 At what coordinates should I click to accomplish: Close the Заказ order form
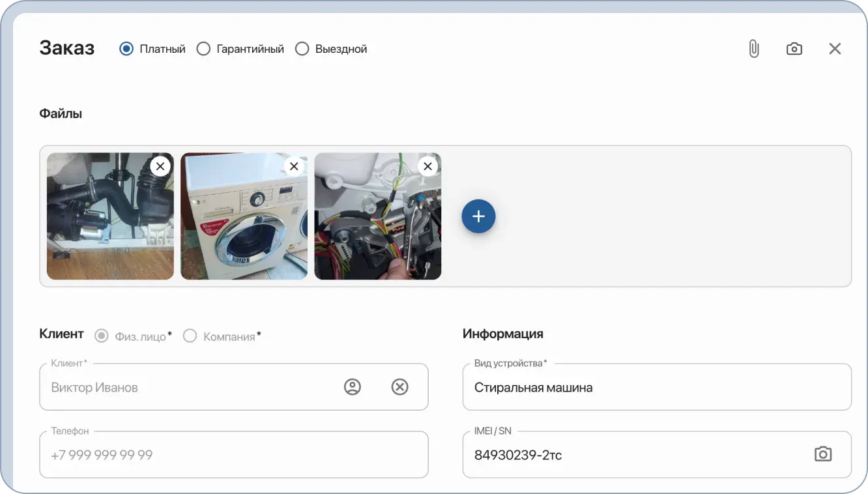pyautogui.click(x=835, y=48)
